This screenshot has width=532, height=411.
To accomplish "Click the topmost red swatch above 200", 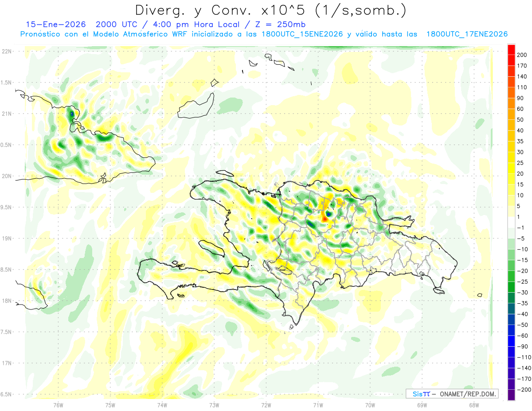I will click(x=511, y=49).
